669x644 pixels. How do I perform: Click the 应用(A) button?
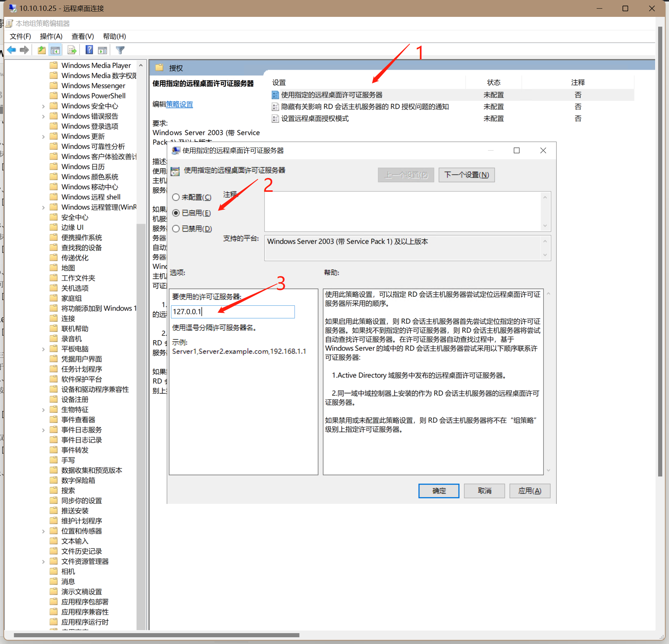click(x=530, y=491)
